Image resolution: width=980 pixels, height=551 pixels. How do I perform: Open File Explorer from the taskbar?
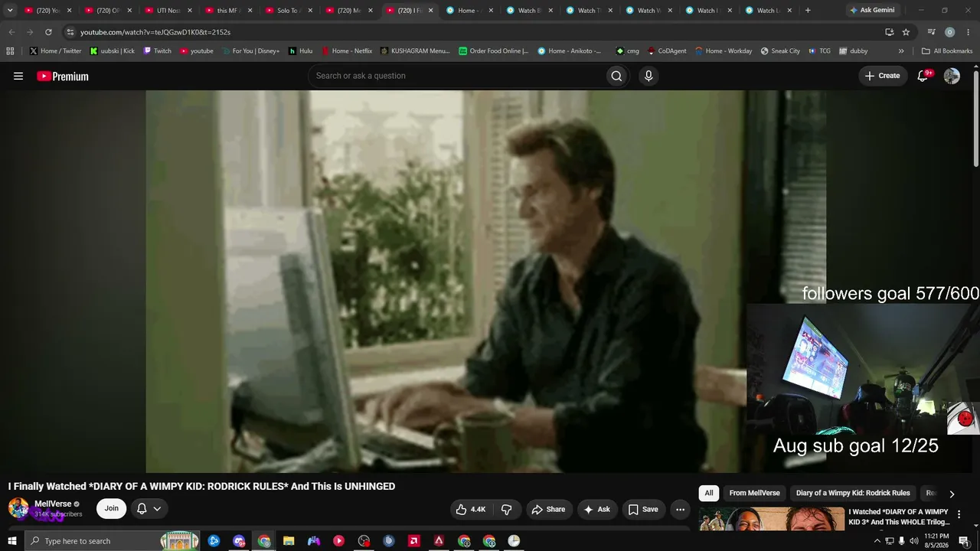[x=289, y=541]
